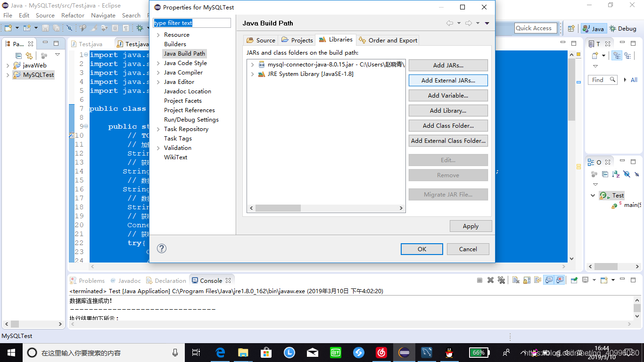Screen dimensions: 644x362
Task: Toggle Word Wrap in Console toolbar
Action: tap(538, 280)
